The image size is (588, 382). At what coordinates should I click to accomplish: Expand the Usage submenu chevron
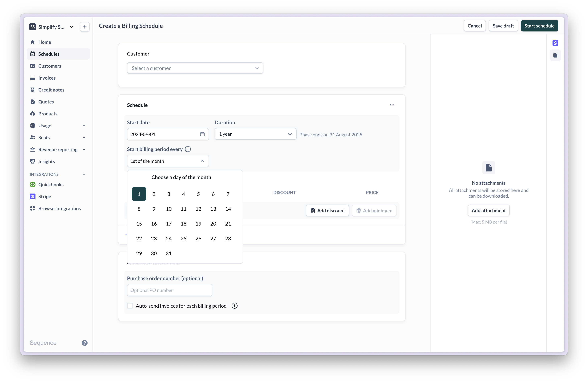pyautogui.click(x=84, y=126)
